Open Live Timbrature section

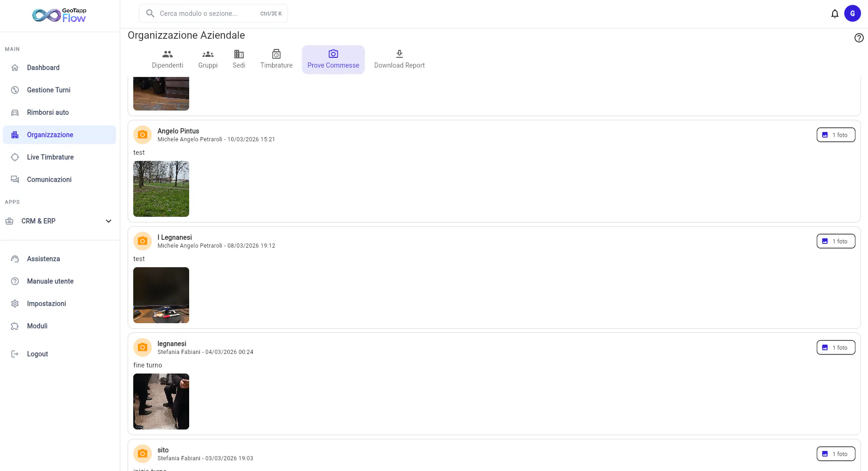click(x=59, y=157)
